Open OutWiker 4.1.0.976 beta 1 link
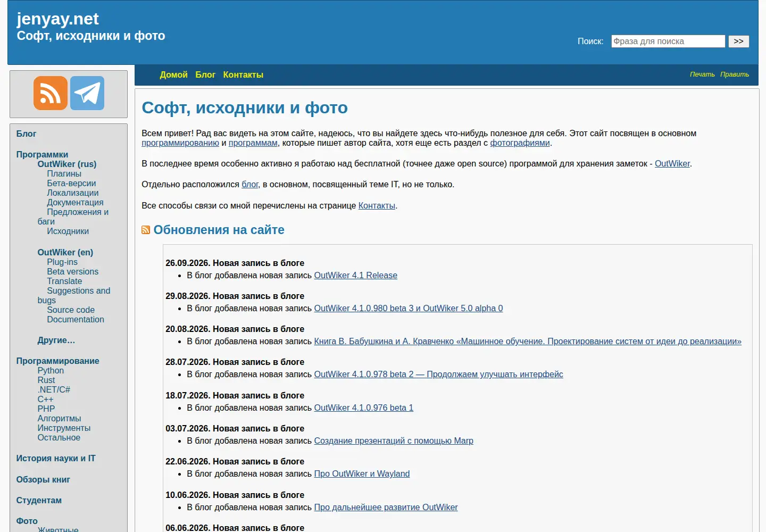The height and width of the screenshot is (532, 766). 363,408
